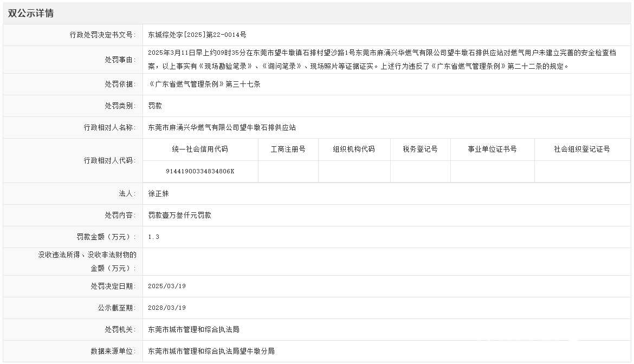Screen dimensions: 634x364
Task: Click the 工商注册号 column header
Action: pos(288,149)
